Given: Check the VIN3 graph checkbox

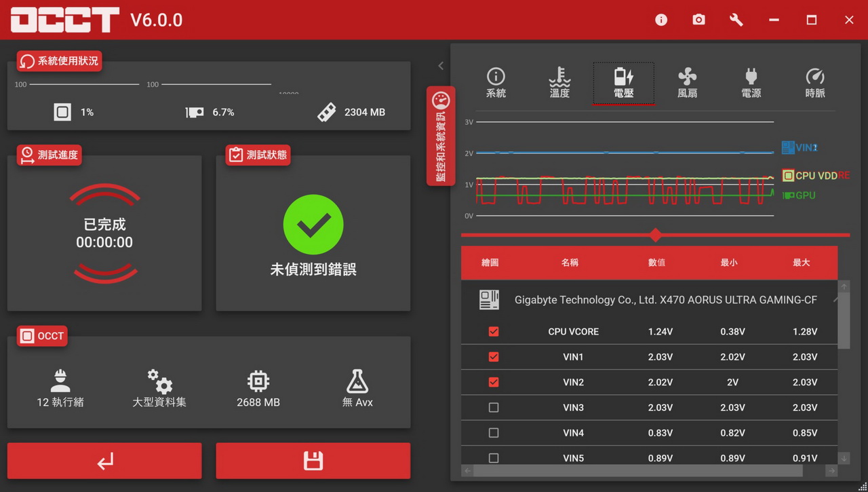Looking at the screenshot, I should 494,408.
